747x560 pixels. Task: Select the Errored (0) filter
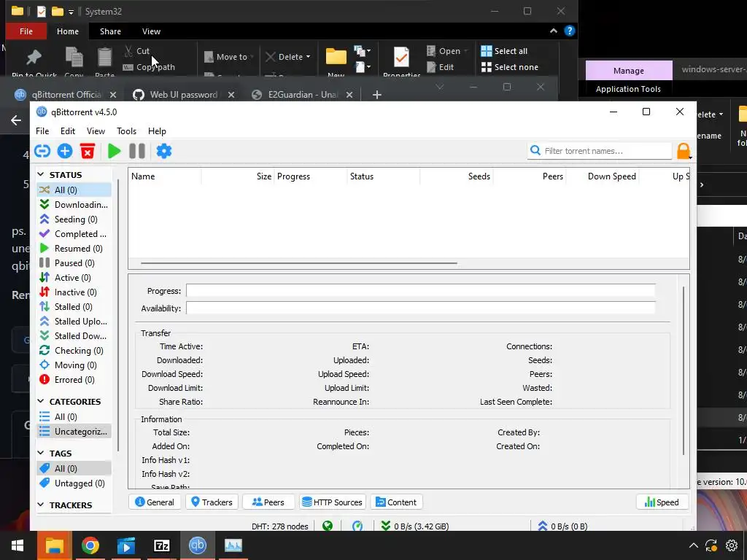(x=74, y=379)
